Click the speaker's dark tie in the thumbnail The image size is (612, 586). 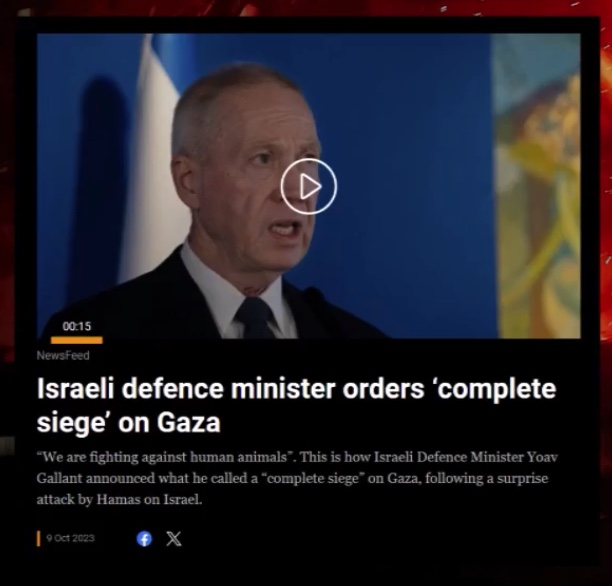[x=254, y=318]
